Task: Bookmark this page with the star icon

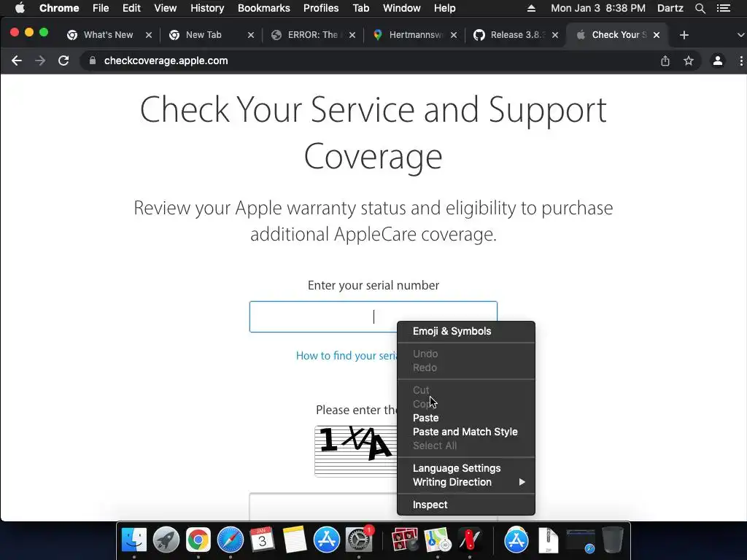Action: click(689, 61)
